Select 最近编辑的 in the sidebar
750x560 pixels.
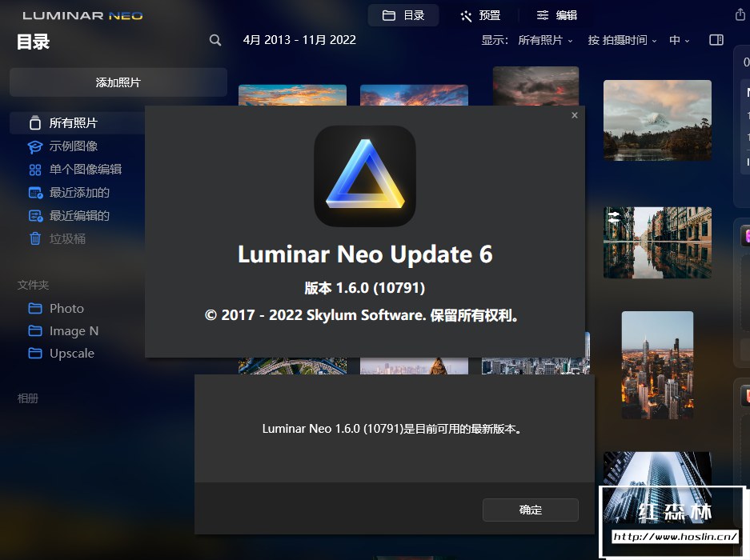[78, 216]
